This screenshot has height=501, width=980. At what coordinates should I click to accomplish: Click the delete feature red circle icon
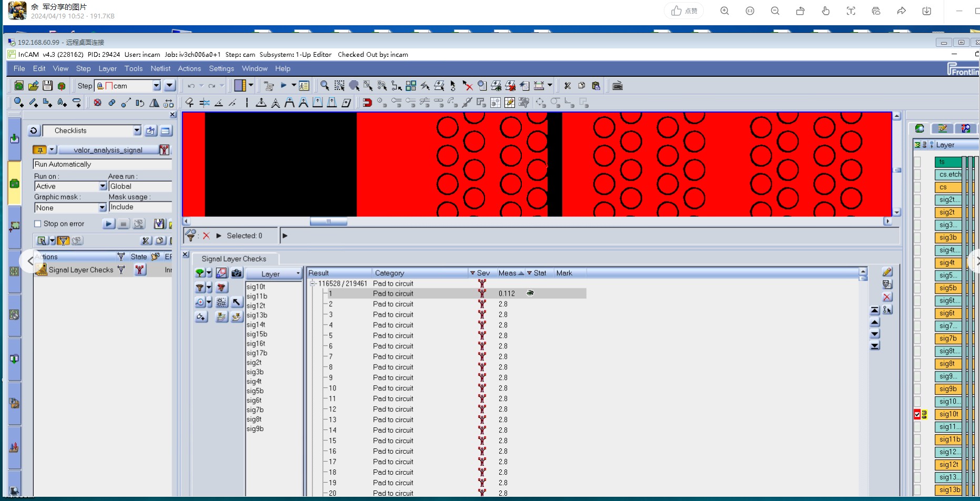click(97, 103)
